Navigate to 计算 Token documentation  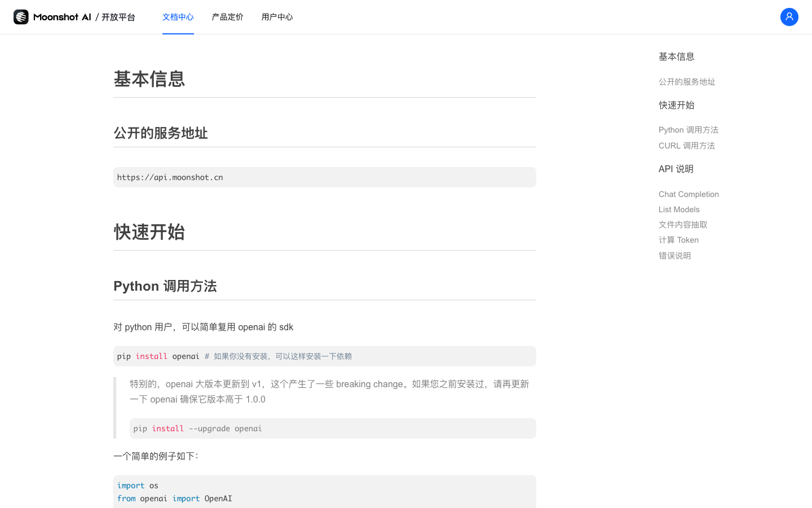tap(678, 240)
